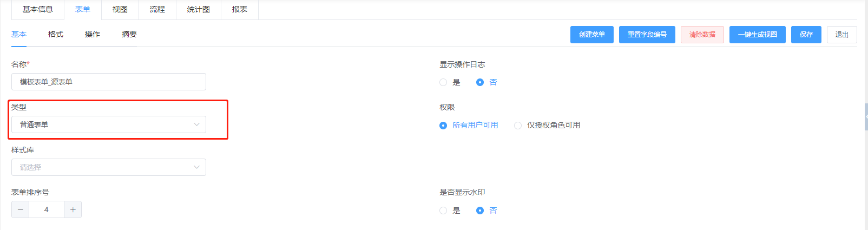Image resolution: width=868 pixels, height=230 pixels.
Task: Click the 清除数据 button
Action: (x=702, y=35)
